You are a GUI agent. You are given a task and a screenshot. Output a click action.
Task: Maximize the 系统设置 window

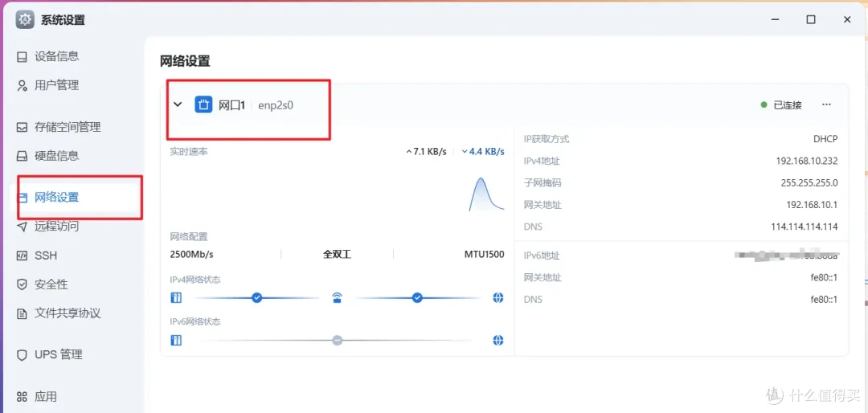pos(810,19)
